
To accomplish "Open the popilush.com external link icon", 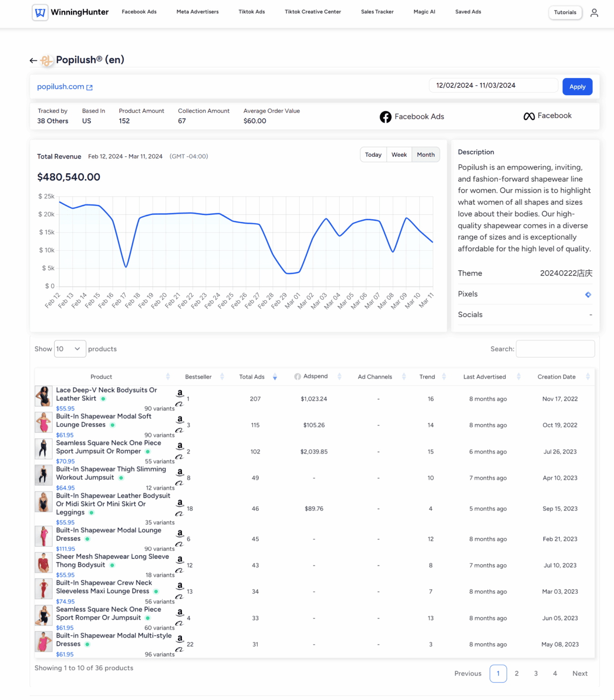I will (89, 87).
